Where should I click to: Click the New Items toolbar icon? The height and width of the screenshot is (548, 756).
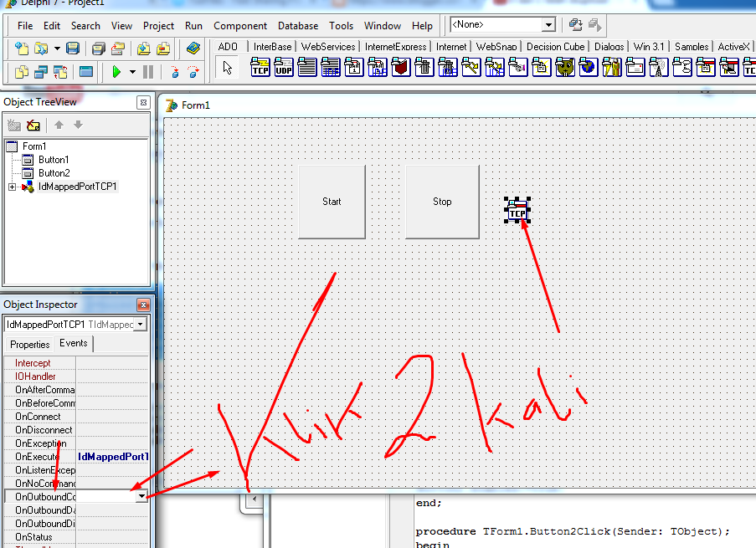pyautogui.click(x=22, y=49)
